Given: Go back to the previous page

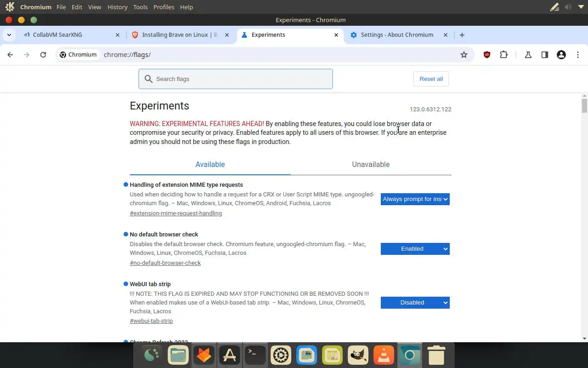Looking at the screenshot, I should (x=10, y=55).
